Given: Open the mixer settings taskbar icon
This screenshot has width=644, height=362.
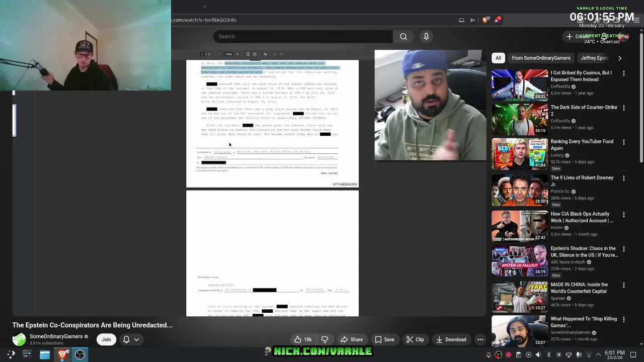Looking at the screenshot, I should [27, 354].
